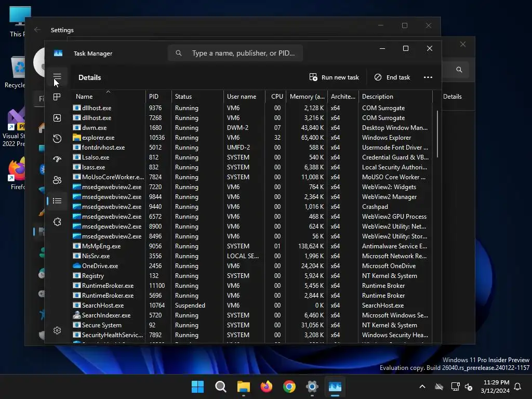This screenshot has width=532, height=399.
Task: Sort by the Architecture column header
Action: [x=343, y=96]
